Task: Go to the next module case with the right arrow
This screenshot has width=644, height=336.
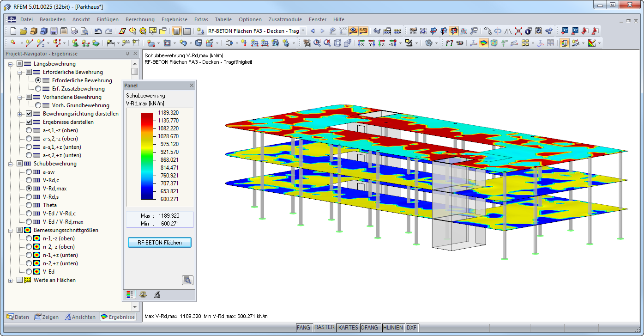Action: 323,31
